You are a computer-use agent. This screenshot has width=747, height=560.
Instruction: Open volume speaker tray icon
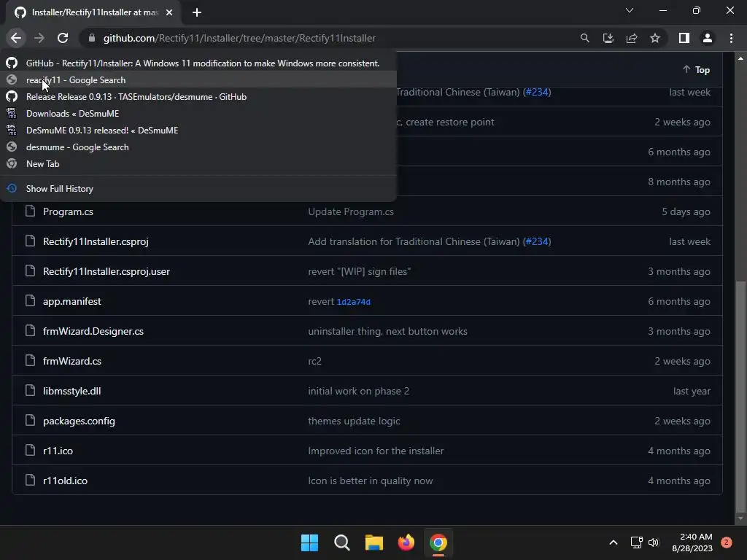click(653, 542)
